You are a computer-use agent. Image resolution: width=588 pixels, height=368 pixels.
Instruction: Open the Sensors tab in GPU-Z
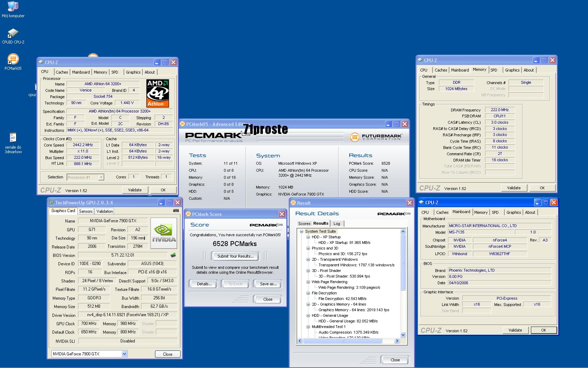click(x=86, y=211)
